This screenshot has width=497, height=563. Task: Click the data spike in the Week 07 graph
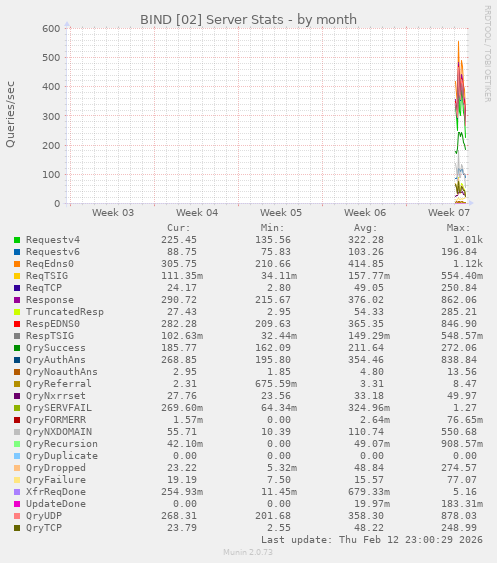[x=460, y=122]
